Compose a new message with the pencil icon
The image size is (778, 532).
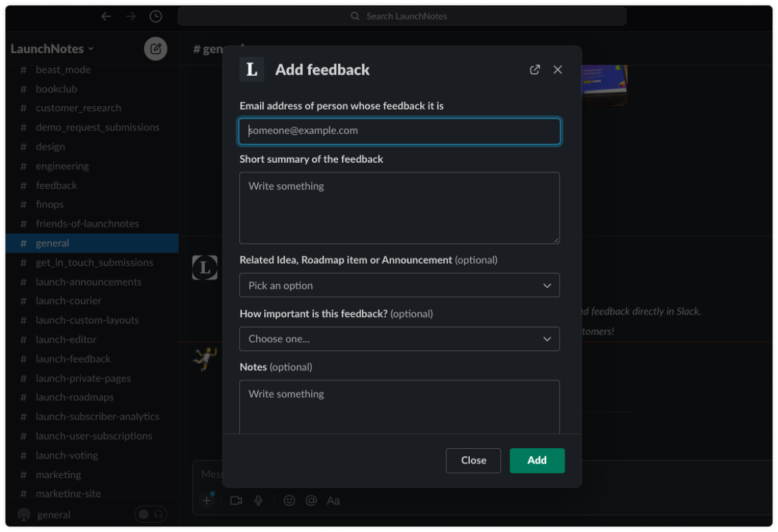[155, 49]
